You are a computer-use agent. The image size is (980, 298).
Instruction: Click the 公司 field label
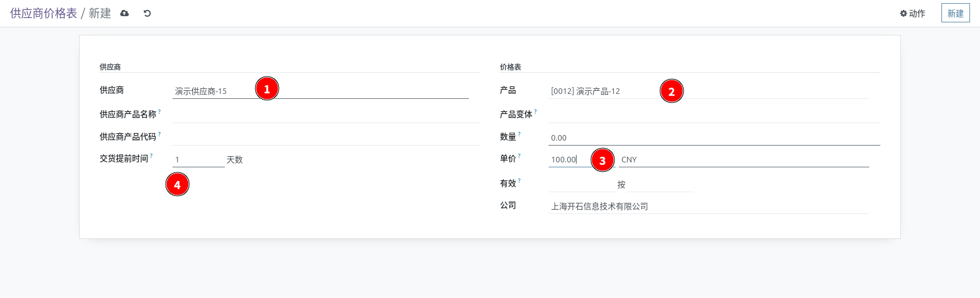[508, 205]
